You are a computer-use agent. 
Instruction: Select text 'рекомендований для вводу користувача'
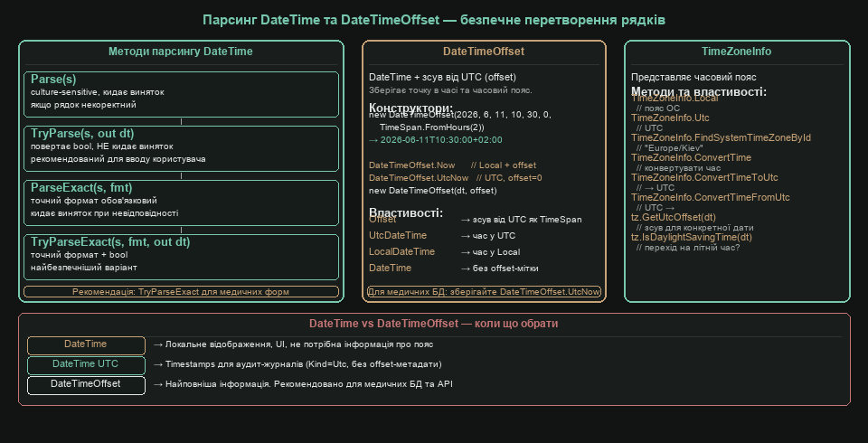click(x=118, y=159)
